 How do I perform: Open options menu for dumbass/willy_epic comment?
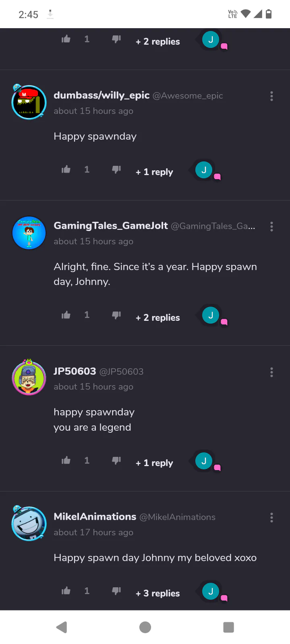click(x=271, y=96)
